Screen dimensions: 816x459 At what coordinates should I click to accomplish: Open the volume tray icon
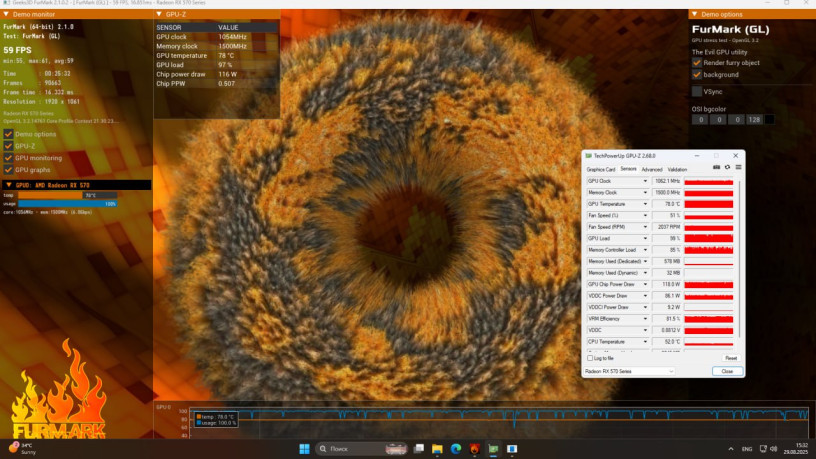pos(773,449)
